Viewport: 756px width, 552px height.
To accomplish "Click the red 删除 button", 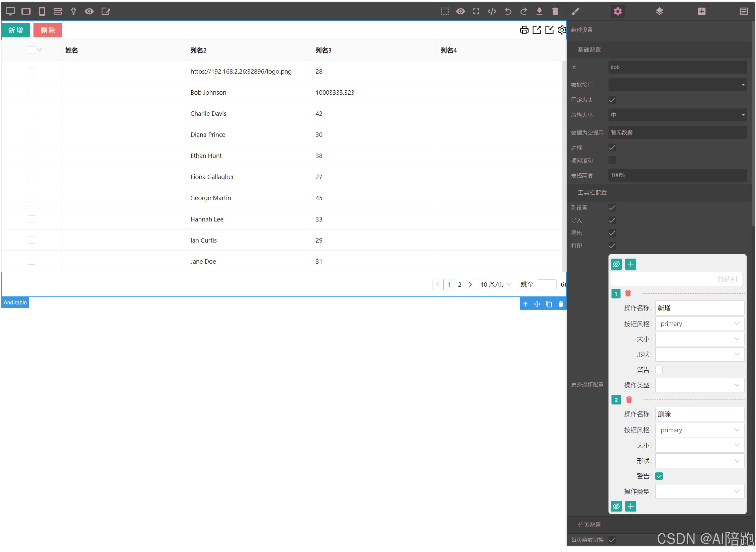I will tap(48, 30).
